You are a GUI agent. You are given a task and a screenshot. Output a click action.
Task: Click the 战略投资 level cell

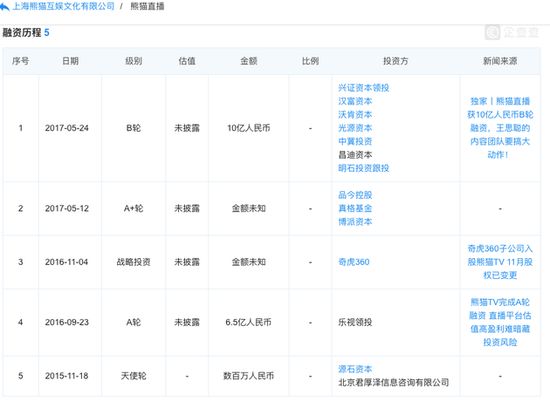(133, 262)
